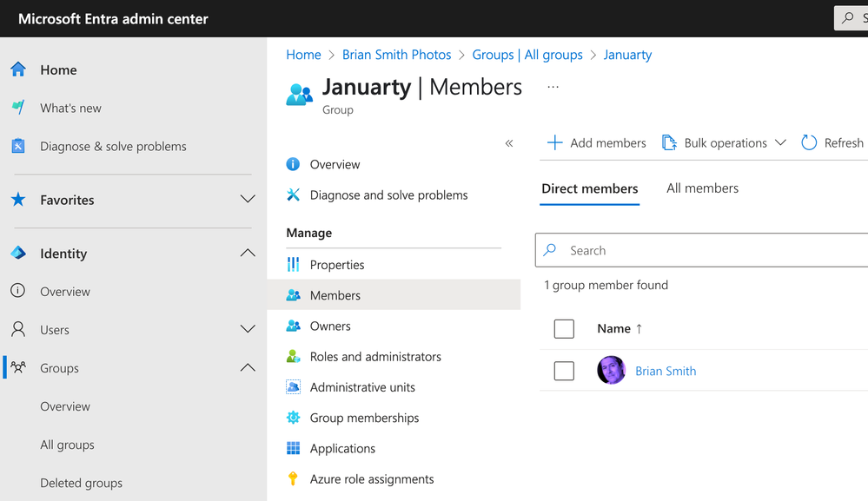Click the Brian Smith Photos breadcrumb
Screen dimensions: 868x501
396,55
